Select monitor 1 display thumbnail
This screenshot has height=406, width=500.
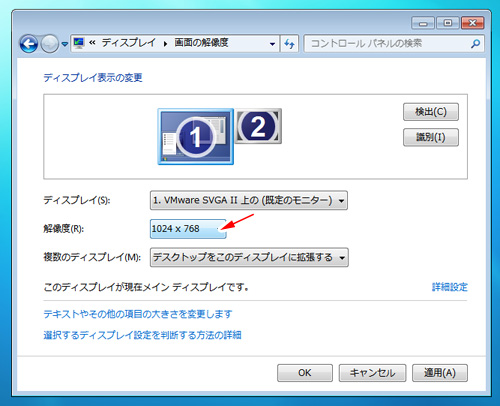(x=196, y=136)
